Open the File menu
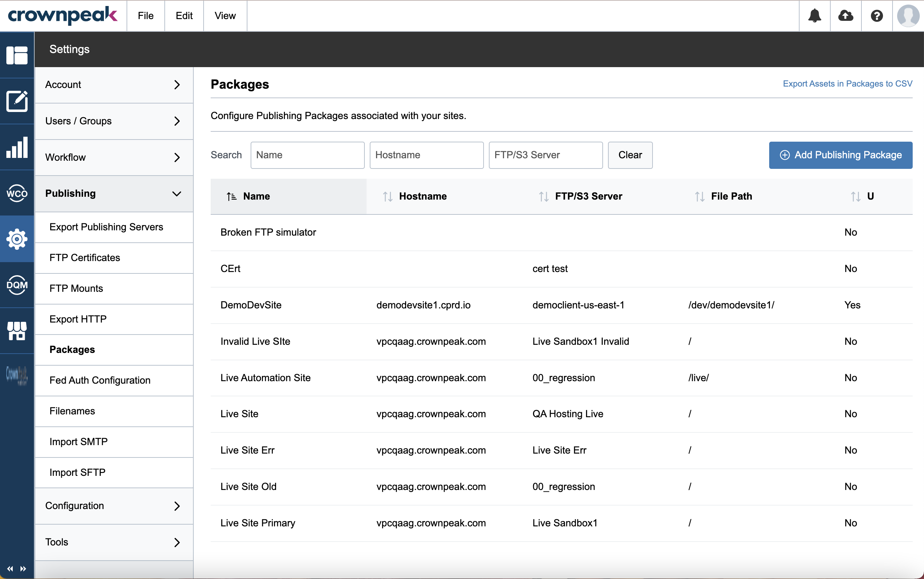This screenshot has height=579, width=924. click(x=146, y=16)
